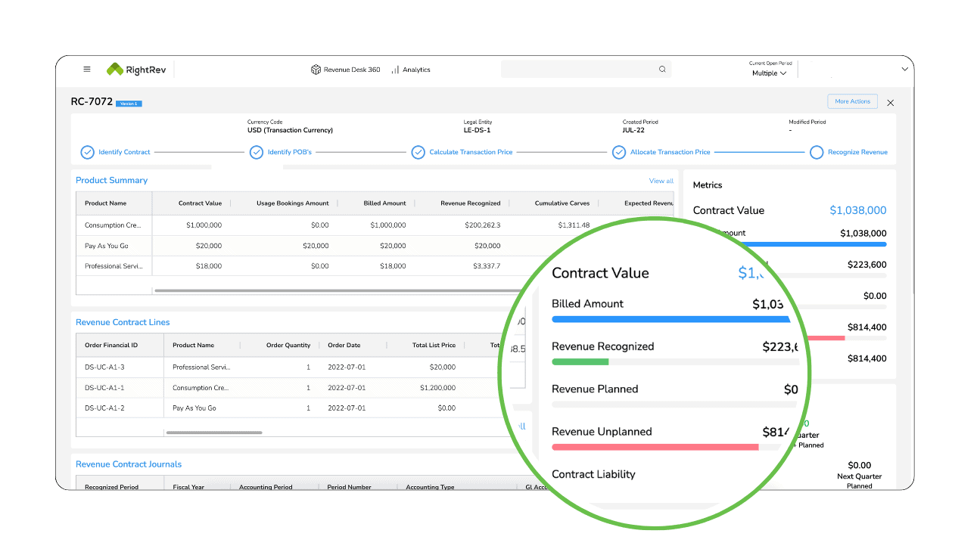
Task: Close the RC-7072 contract view
Action: [890, 102]
